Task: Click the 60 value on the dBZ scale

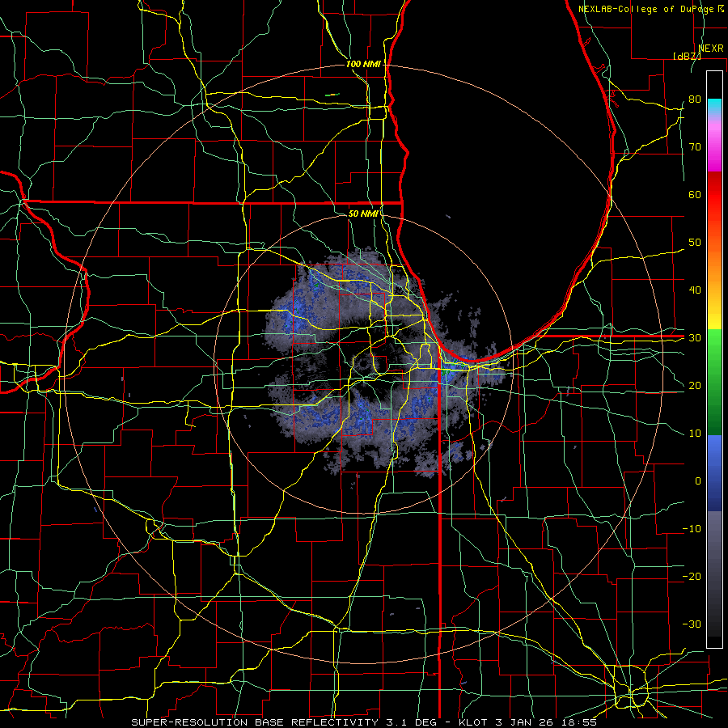Action: (695, 194)
